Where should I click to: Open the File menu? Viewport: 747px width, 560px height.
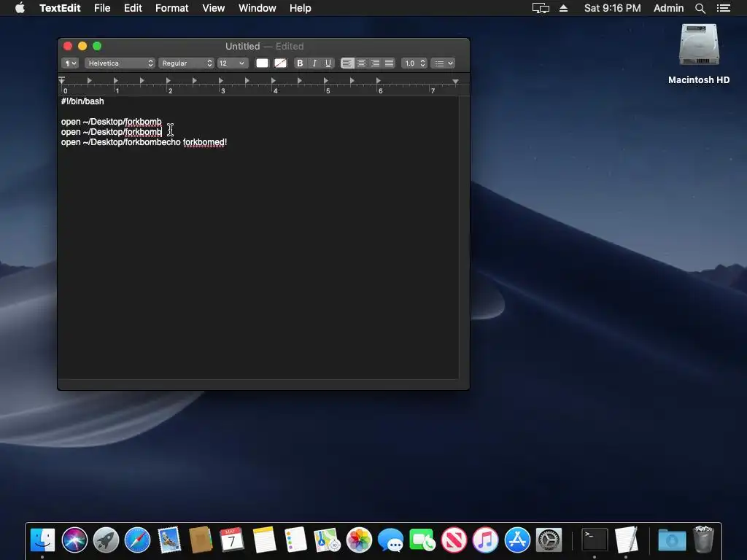pyautogui.click(x=102, y=8)
